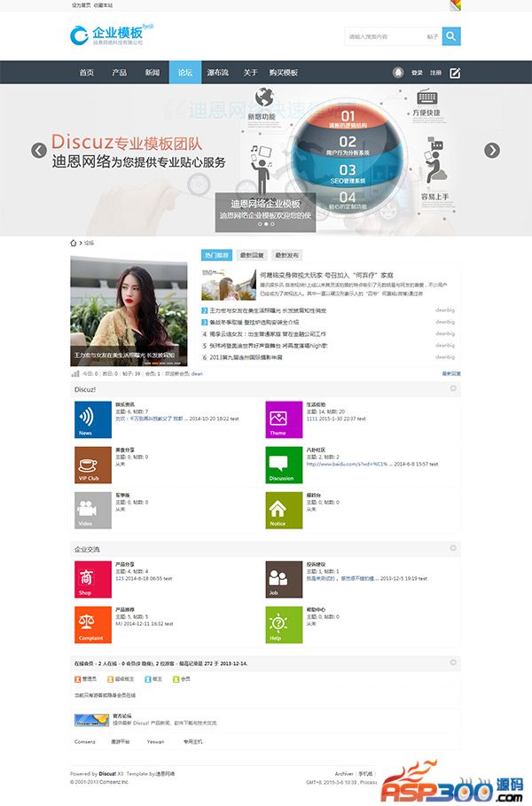Image resolution: width=532 pixels, height=806 pixels.
Task: Click the 会员 member legend icon
Action: click(176, 679)
